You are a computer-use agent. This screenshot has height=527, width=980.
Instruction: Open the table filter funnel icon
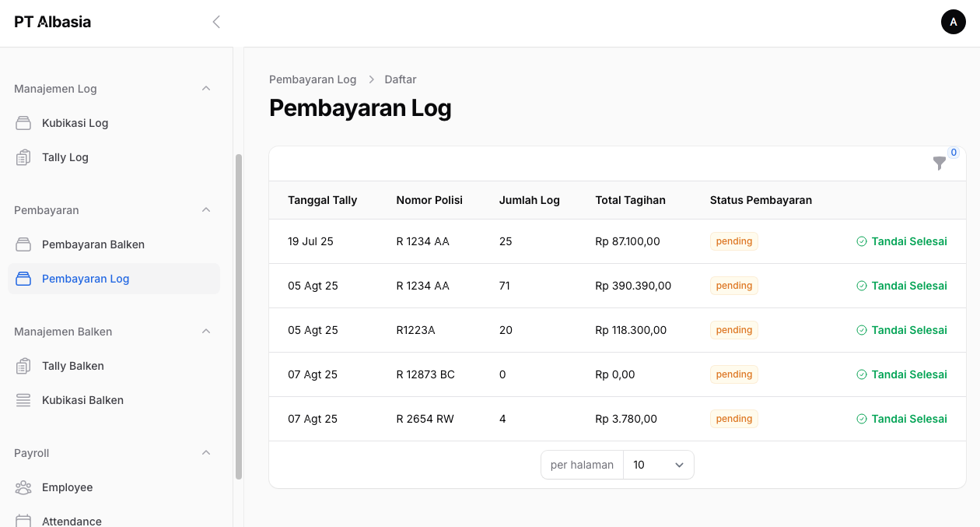click(940, 163)
